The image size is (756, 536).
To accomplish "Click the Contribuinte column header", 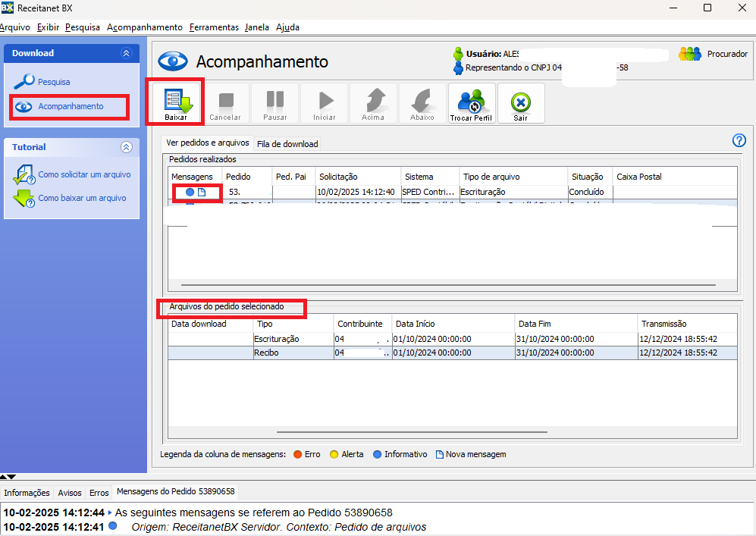I will point(362,324).
